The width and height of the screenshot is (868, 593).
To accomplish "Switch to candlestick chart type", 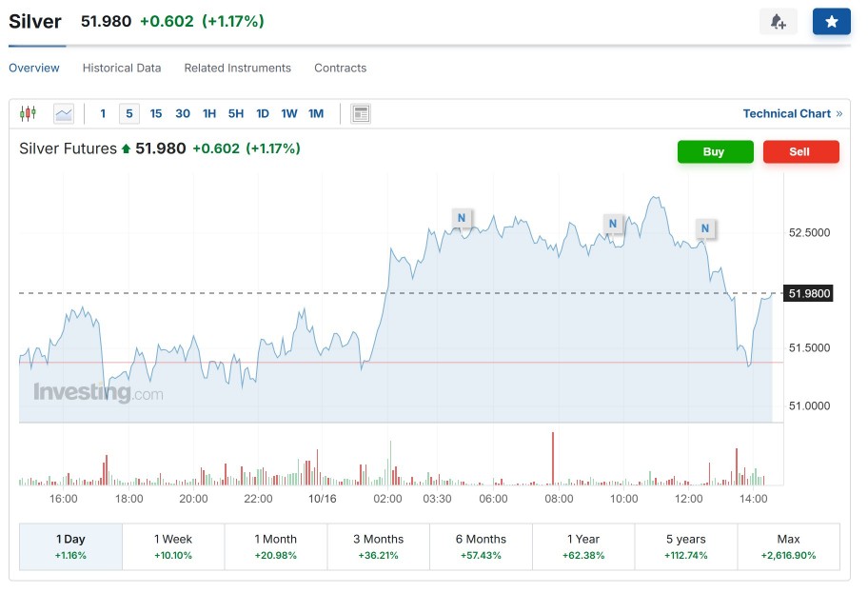I will (x=28, y=113).
